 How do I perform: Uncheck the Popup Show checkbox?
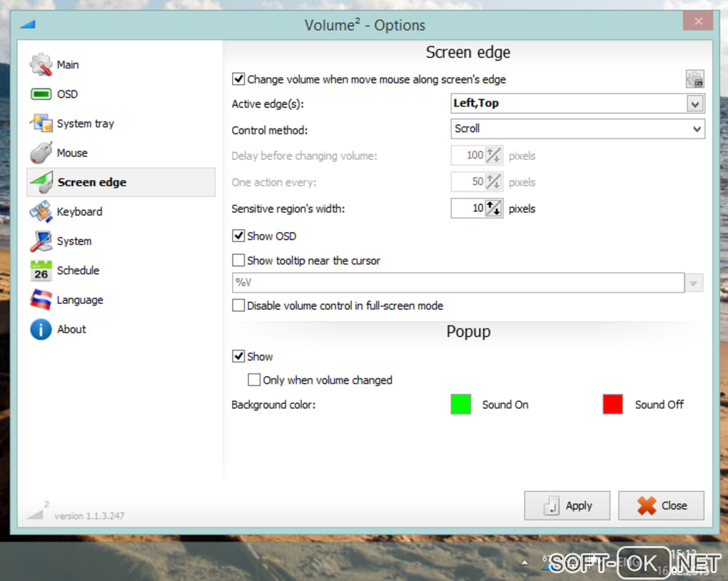(x=238, y=356)
